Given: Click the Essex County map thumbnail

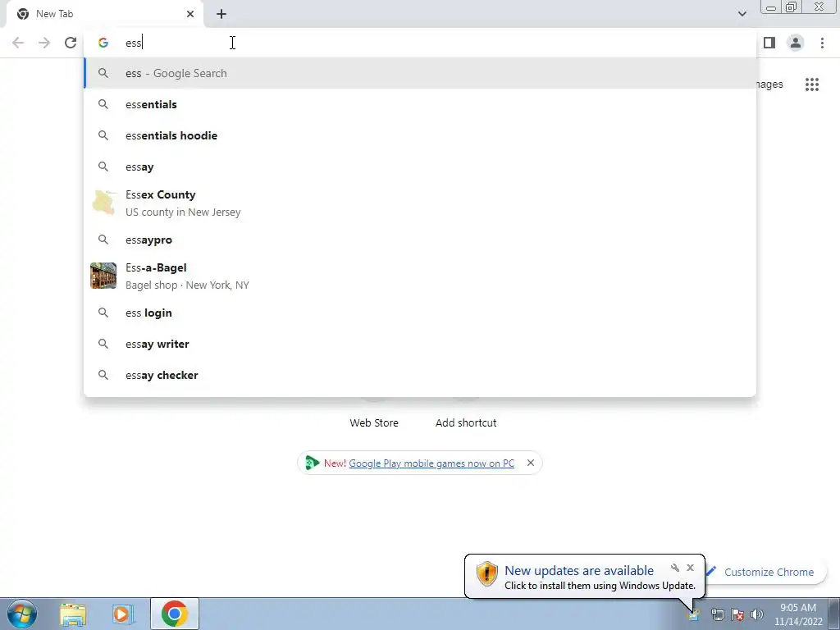Looking at the screenshot, I should 103,203.
